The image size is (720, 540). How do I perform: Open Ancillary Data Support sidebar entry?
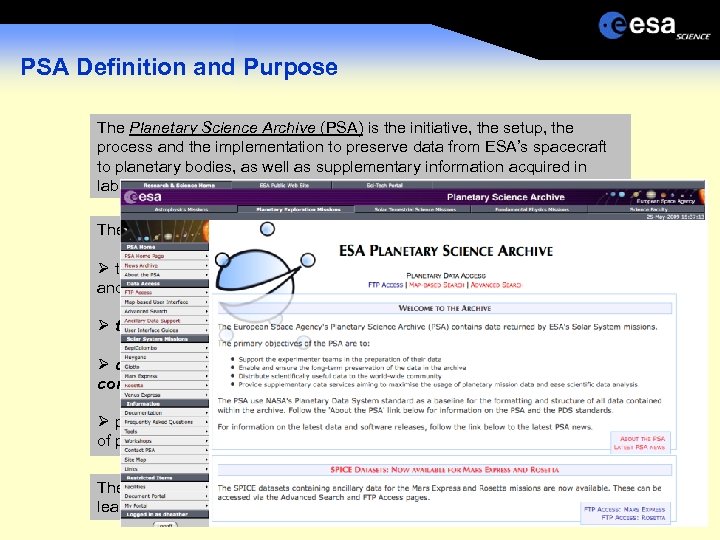pyautogui.click(x=165, y=321)
